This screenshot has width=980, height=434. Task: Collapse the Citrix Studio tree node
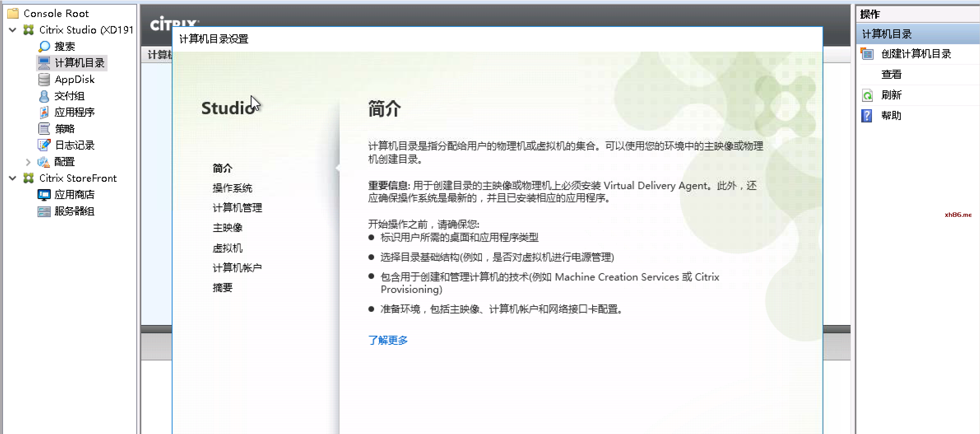[x=13, y=30]
